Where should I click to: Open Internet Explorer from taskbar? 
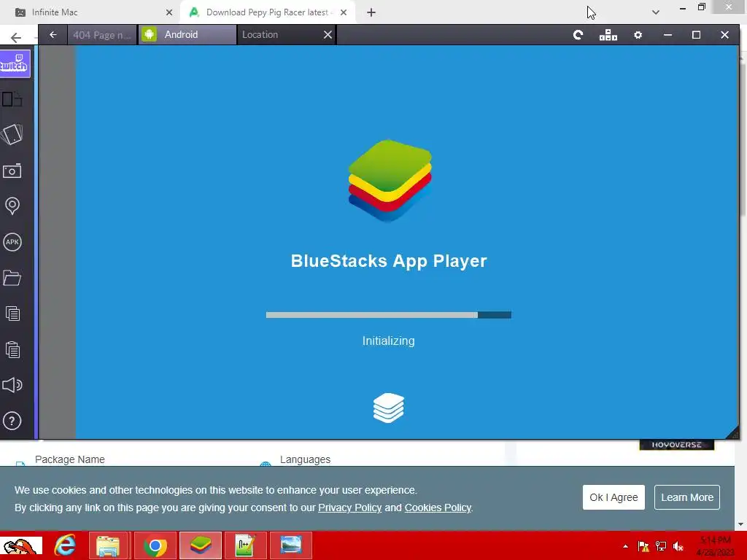pyautogui.click(x=65, y=545)
